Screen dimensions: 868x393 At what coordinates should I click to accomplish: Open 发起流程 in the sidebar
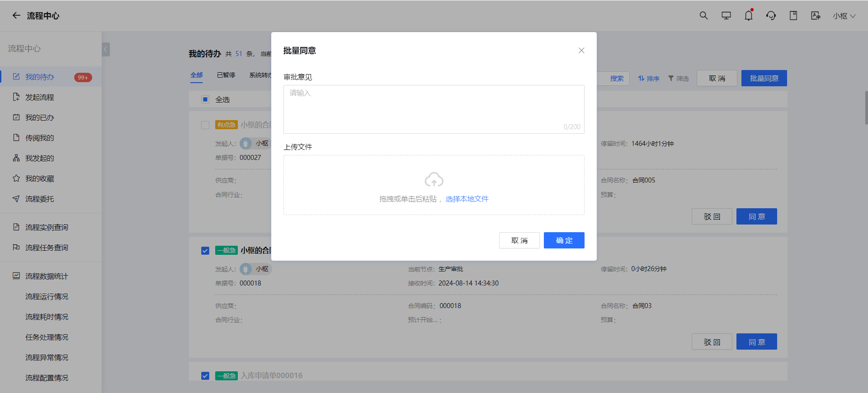pos(51,97)
